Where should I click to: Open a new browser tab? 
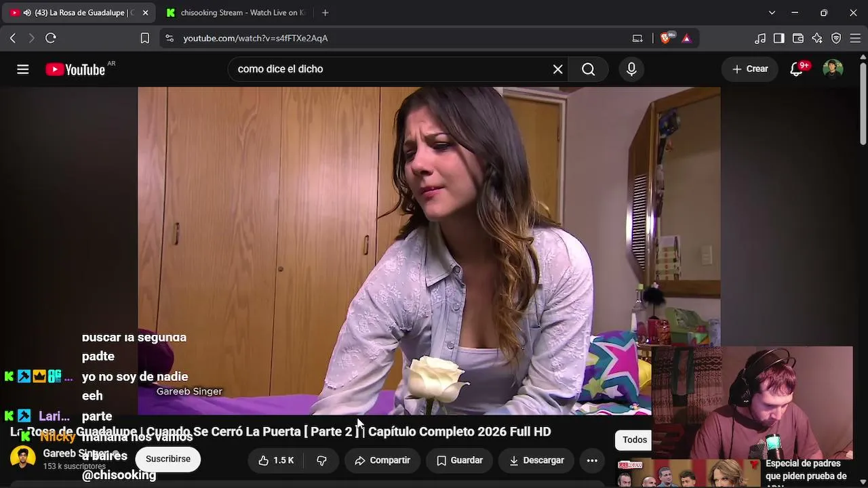pyautogui.click(x=325, y=13)
